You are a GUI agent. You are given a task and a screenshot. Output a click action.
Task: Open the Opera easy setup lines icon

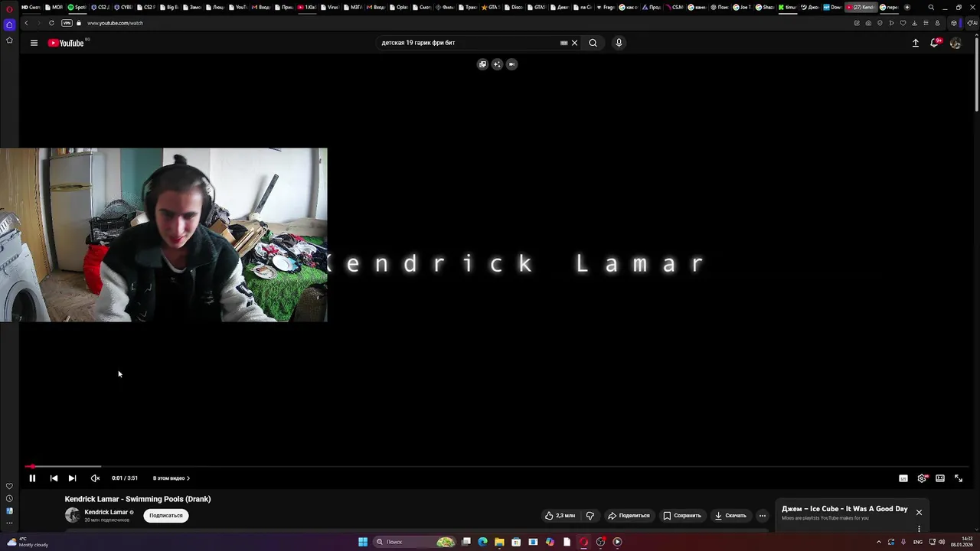(926, 23)
